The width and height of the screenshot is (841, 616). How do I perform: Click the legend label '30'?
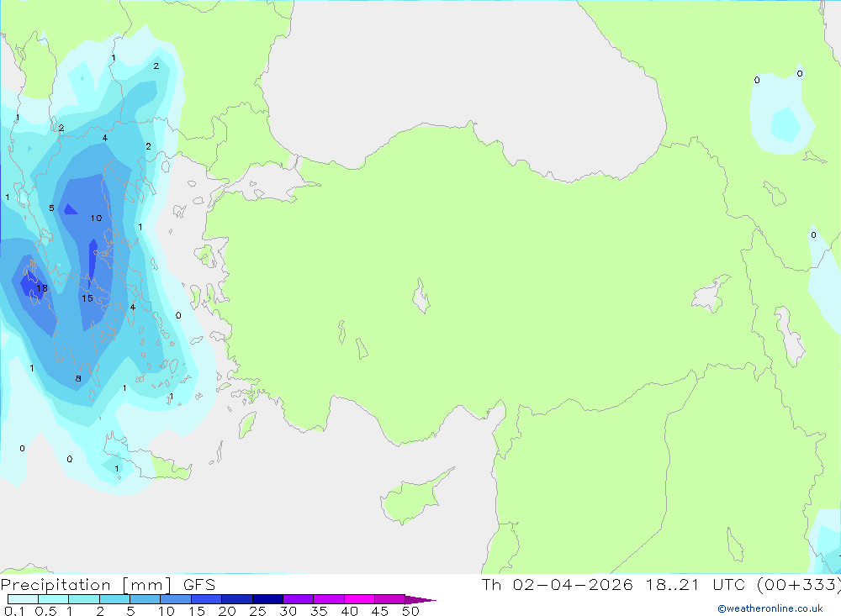pos(288,611)
